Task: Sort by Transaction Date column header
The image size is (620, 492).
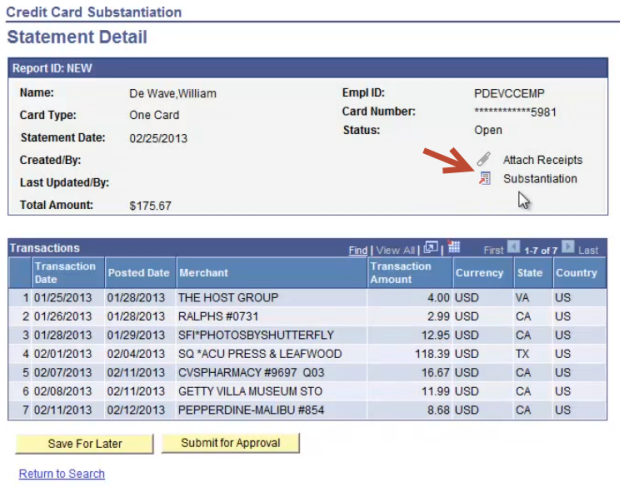Action: click(x=65, y=272)
